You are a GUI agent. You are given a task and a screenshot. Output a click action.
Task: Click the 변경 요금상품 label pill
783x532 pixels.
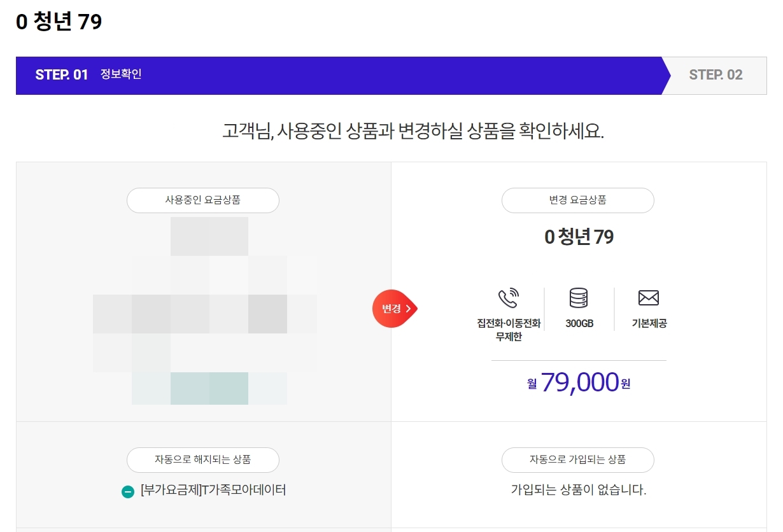coord(577,200)
